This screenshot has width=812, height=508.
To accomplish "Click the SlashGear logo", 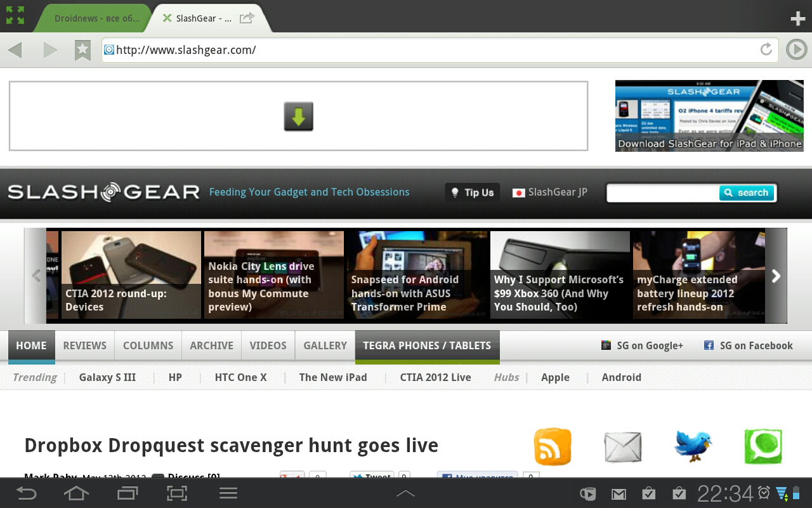I will click(x=103, y=192).
